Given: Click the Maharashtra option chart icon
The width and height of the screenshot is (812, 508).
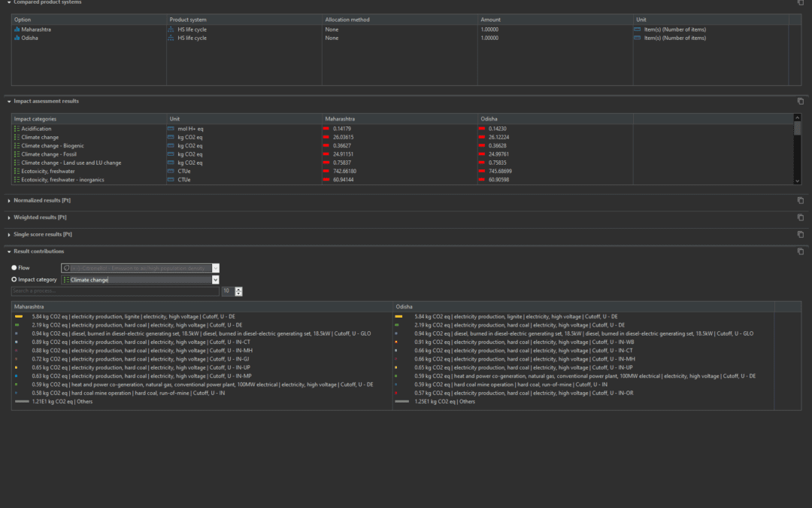Looking at the screenshot, I should click(x=17, y=29).
